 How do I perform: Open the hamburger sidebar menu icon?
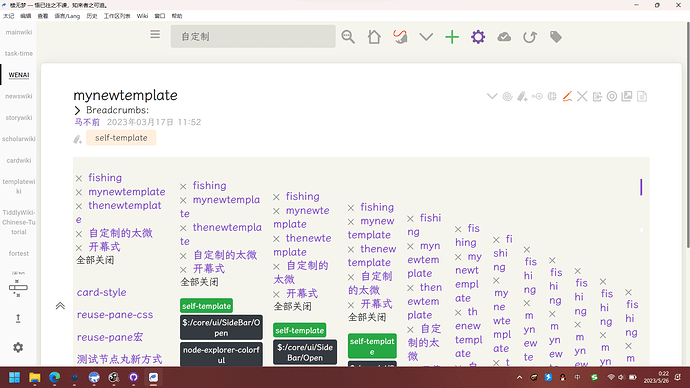[x=155, y=34]
